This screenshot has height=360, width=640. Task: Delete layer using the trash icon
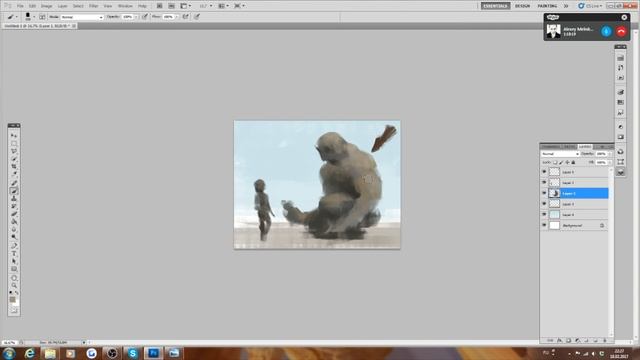coord(604,340)
